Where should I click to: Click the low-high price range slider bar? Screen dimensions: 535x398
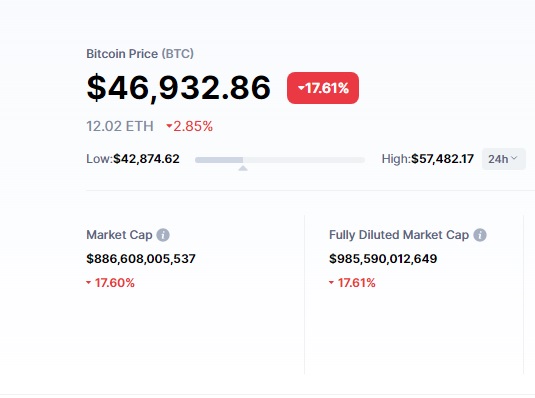pyautogui.click(x=280, y=160)
